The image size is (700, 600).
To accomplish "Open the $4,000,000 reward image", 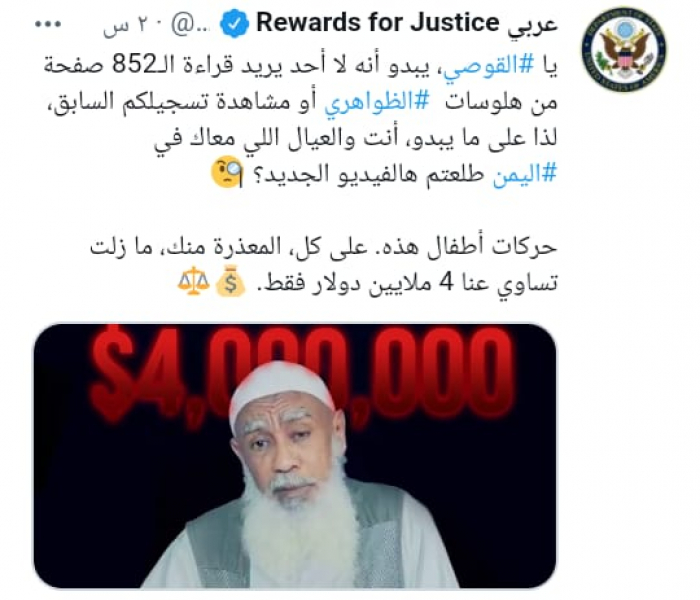I will point(295,456).
